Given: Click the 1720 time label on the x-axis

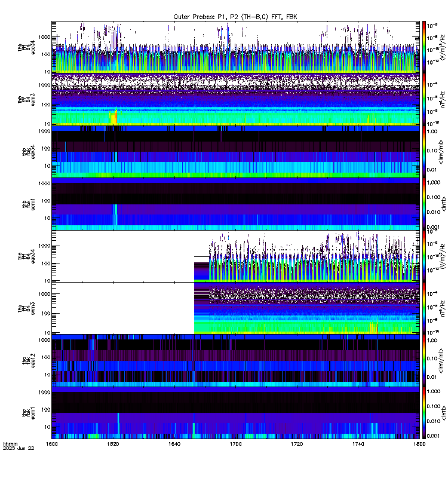Looking at the screenshot, I should [296, 444].
